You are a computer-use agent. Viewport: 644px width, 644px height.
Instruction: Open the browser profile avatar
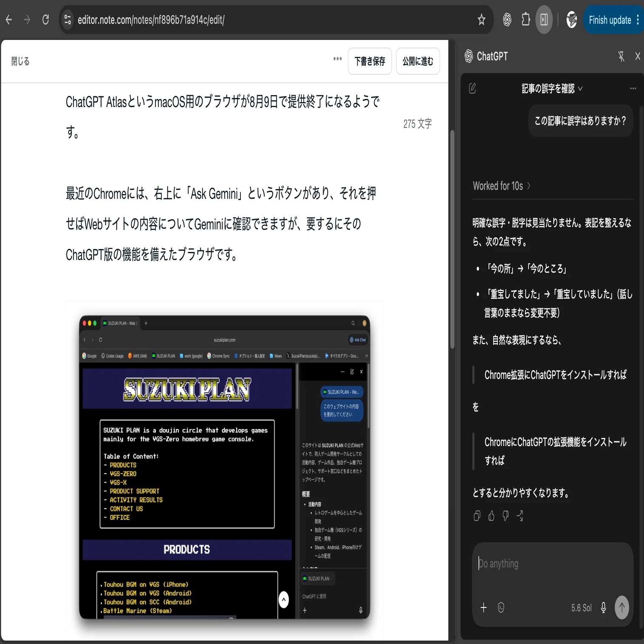(572, 20)
